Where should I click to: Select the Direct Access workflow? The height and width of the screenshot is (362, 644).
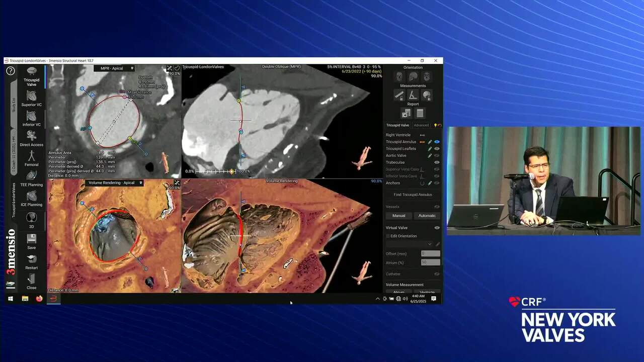point(31,139)
